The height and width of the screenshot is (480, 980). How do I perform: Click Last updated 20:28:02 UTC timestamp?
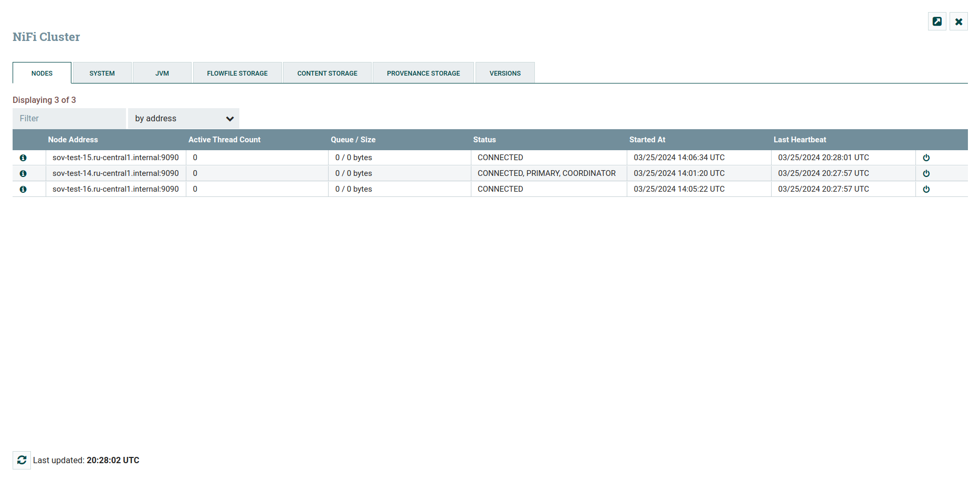tap(113, 460)
